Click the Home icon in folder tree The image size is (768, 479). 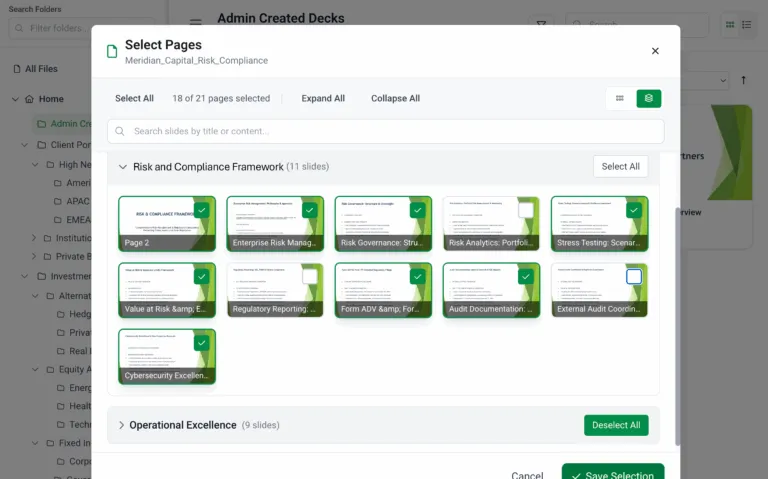[29, 99]
